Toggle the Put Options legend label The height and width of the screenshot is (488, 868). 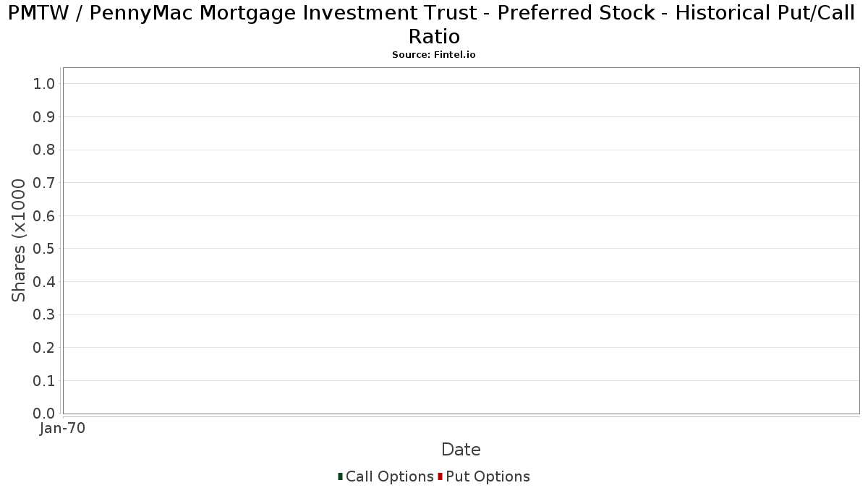point(488,476)
